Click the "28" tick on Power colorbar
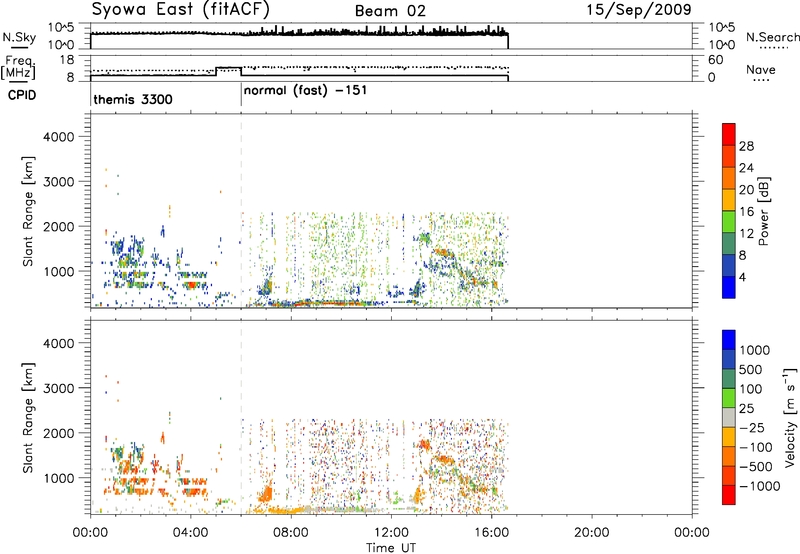 point(746,146)
